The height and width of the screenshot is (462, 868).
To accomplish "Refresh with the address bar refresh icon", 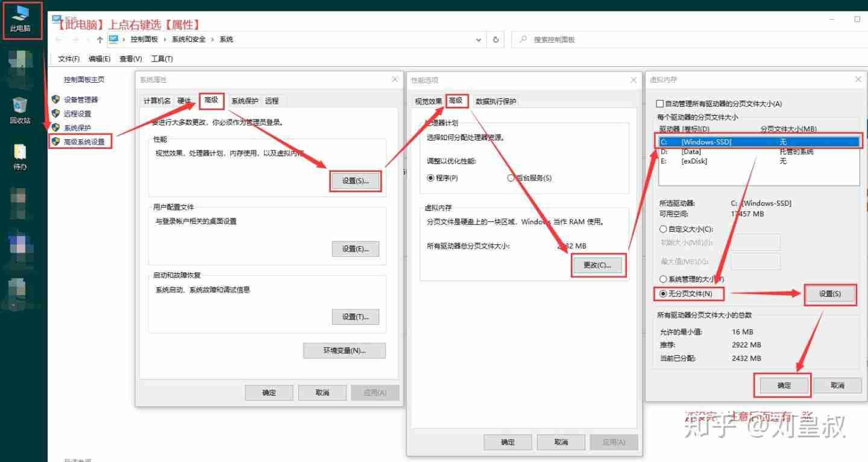I will click(495, 39).
